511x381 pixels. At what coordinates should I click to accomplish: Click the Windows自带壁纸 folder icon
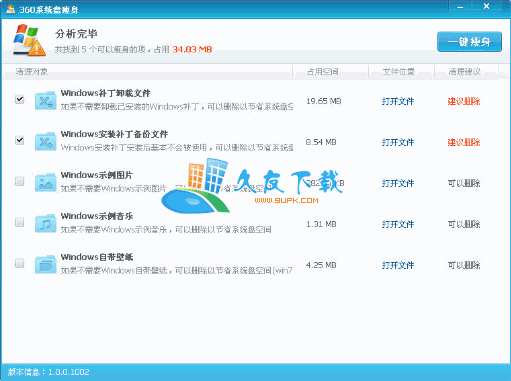point(45,264)
